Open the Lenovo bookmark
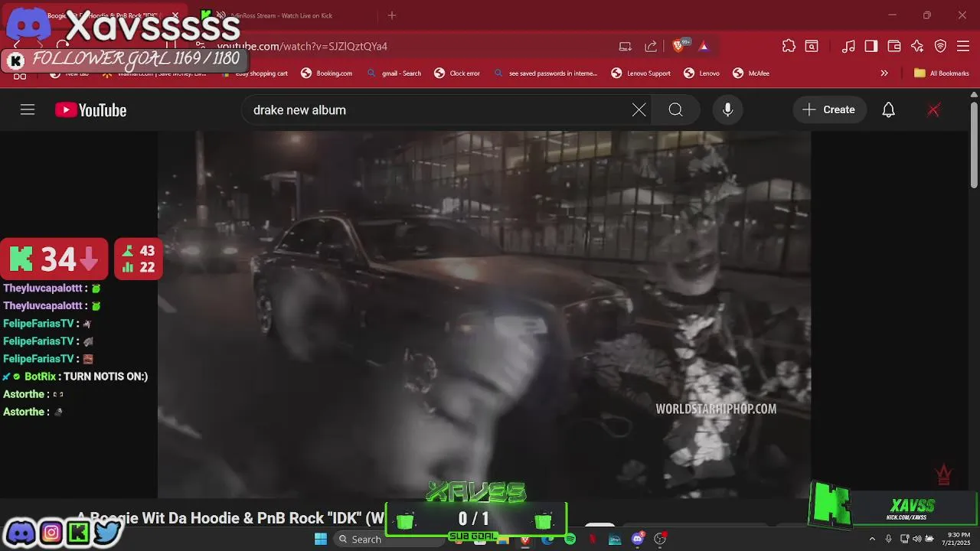Viewport: 980px width, 551px height. click(x=701, y=73)
